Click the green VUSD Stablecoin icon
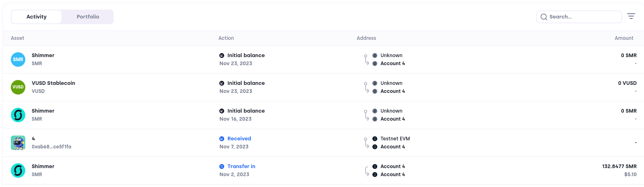Screen dimensions: 644x187 [18, 87]
